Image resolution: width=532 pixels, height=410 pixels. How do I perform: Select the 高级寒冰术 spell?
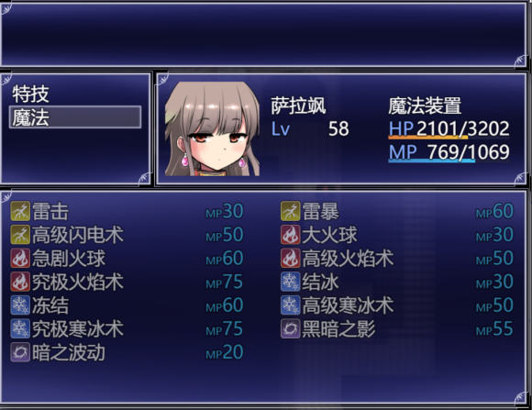tap(397, 305)
